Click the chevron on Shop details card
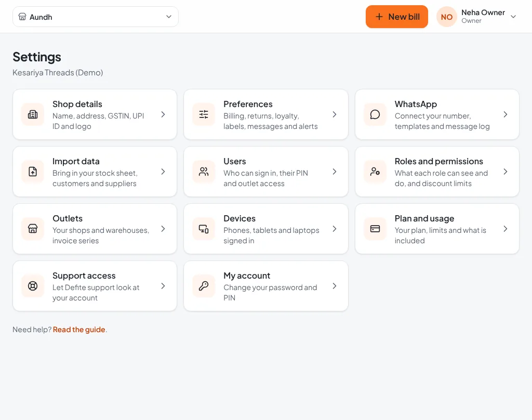The width and height of the screenshot is (532, 420). (163, 114)
